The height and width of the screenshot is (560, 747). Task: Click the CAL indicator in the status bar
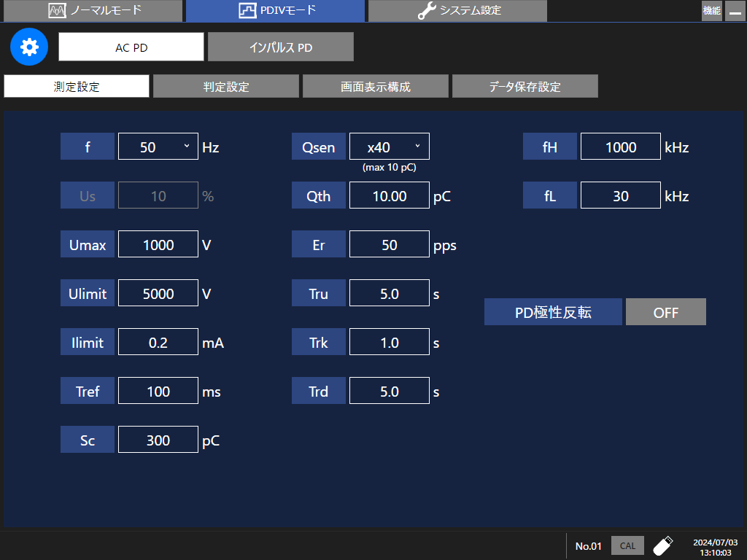click(627, 545)
